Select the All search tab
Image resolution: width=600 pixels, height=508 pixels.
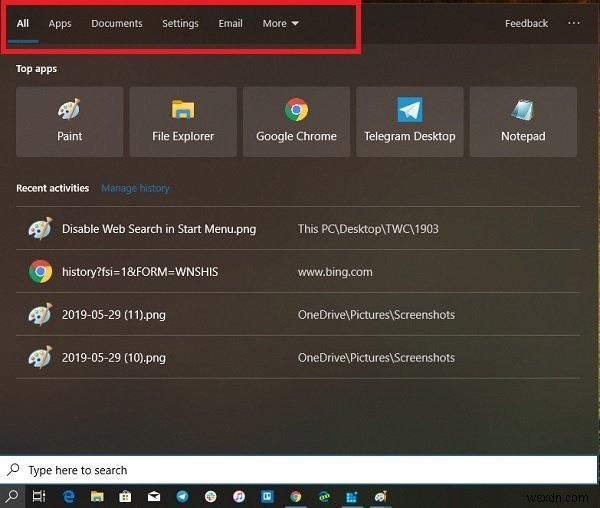(23, 24)
